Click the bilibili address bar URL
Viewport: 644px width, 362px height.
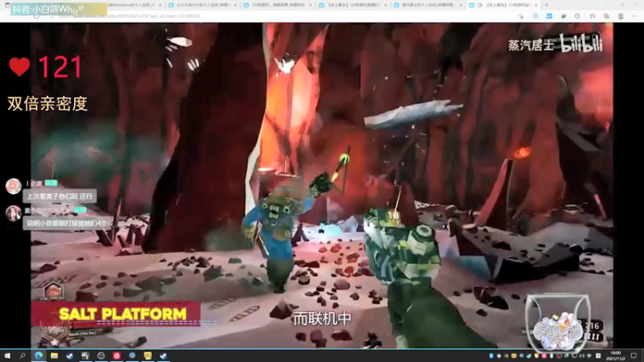(129, 16)
